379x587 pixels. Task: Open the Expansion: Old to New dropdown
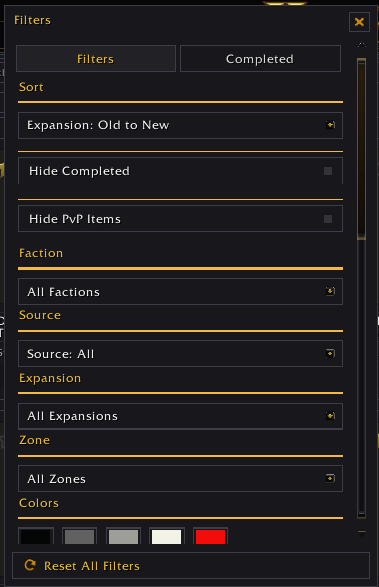click(x=180, y=125)
